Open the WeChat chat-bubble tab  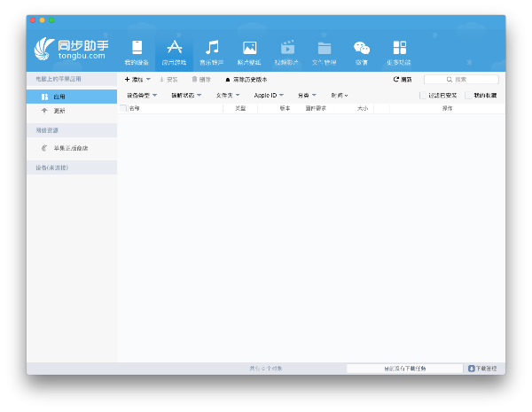click(362, 52)
